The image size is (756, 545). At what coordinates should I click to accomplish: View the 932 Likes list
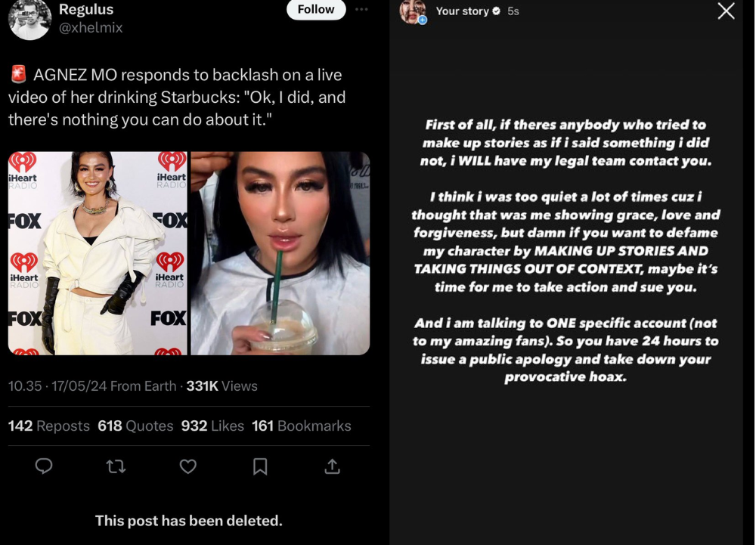[212, 426]
